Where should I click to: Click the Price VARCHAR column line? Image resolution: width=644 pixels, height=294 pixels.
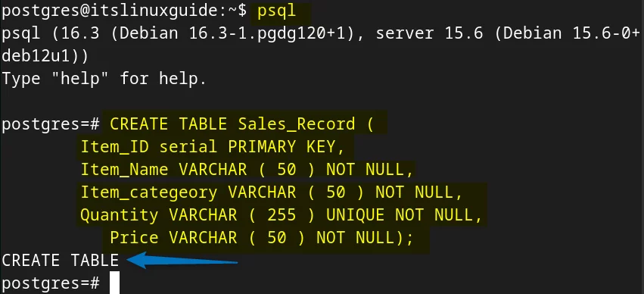pyautogui.click(x=261, y=238)
